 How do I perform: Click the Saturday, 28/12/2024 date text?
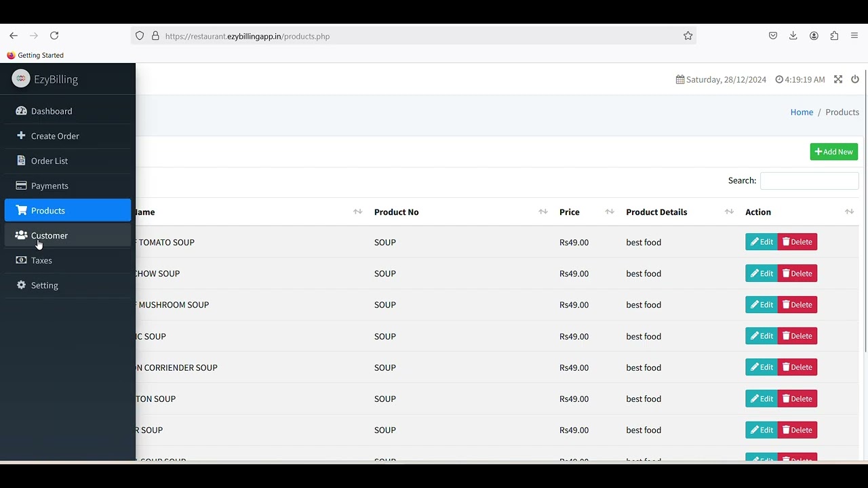(726, 79)
